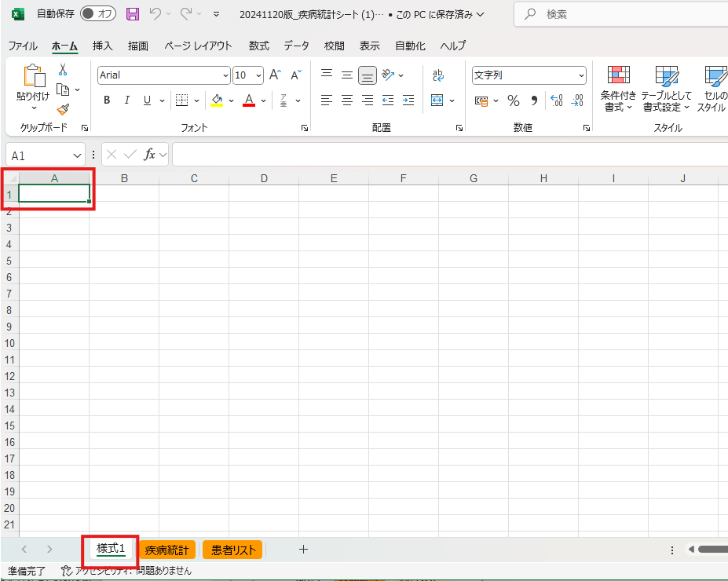Viewport: 728px width, 581px height.
Task: Open the Insert ribbon tab
Action: [103, 46]
